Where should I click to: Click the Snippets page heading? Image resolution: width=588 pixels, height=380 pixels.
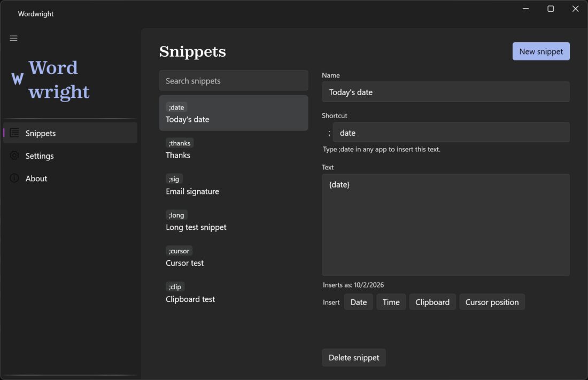point(192,51)
